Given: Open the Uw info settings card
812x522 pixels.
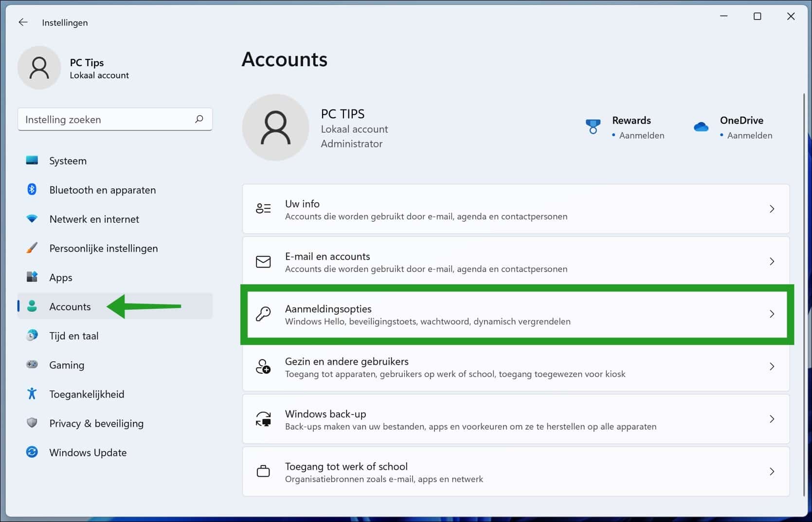Looking at the screenshot, I should point(516,209).
